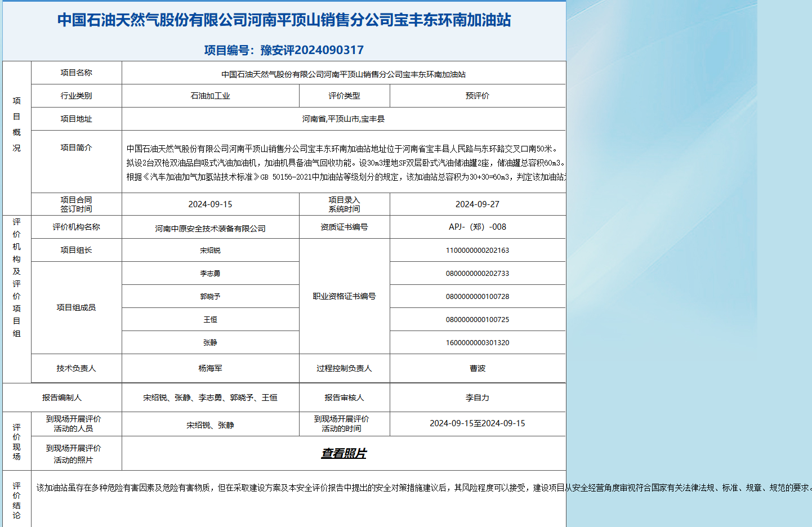
Task: Click 到现场开展评价活动的人员 label
Action: (x=74, y=424)
